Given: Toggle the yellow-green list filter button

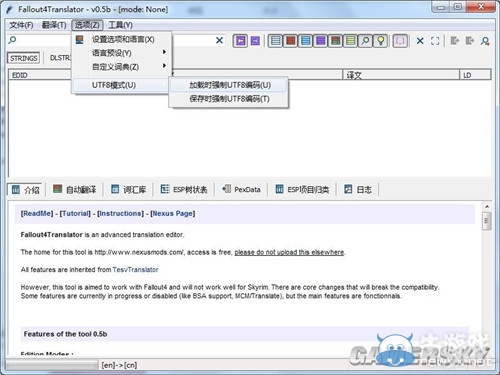Looking at the screenshot, I should (x=351, y=41).
